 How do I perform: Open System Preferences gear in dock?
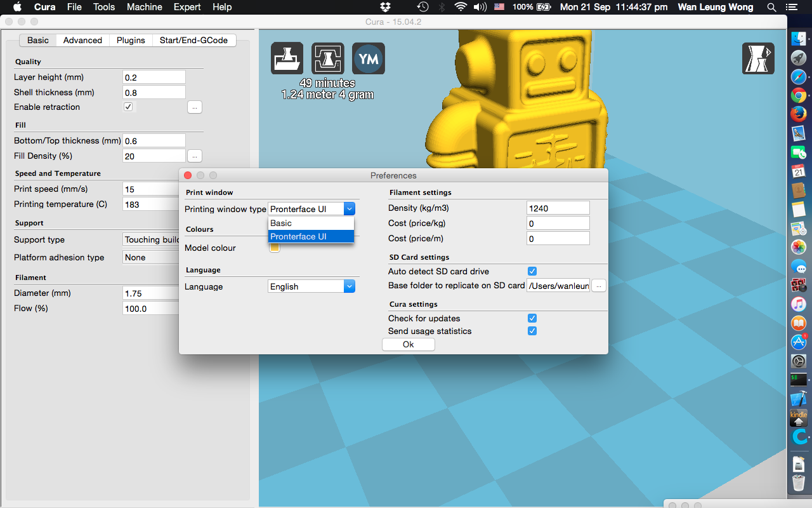tap(799, 361)
